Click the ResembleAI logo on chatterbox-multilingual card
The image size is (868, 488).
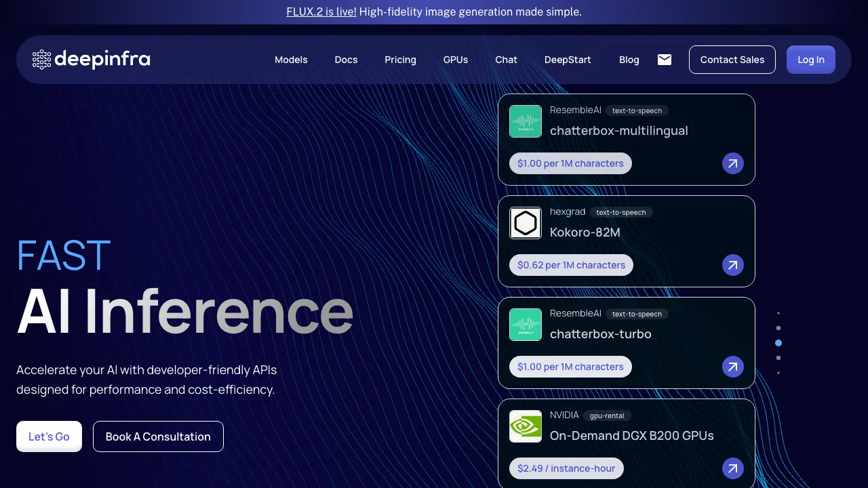coord(526,121)
